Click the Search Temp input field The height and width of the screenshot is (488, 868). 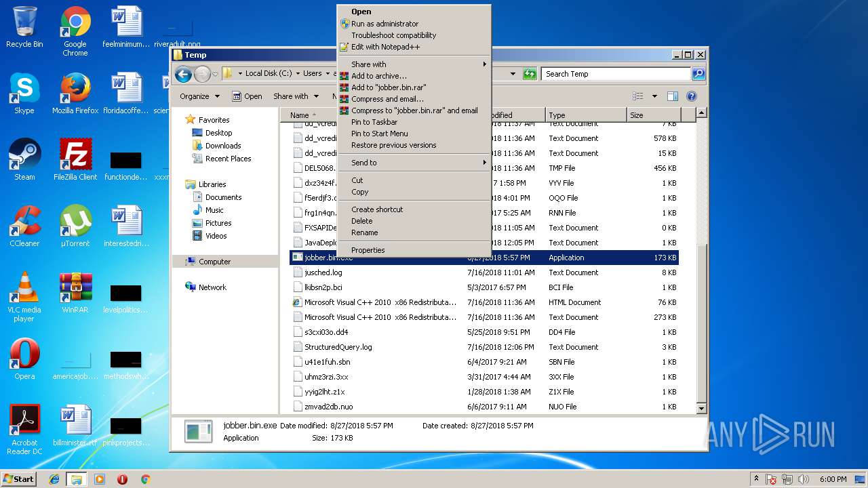616,74
